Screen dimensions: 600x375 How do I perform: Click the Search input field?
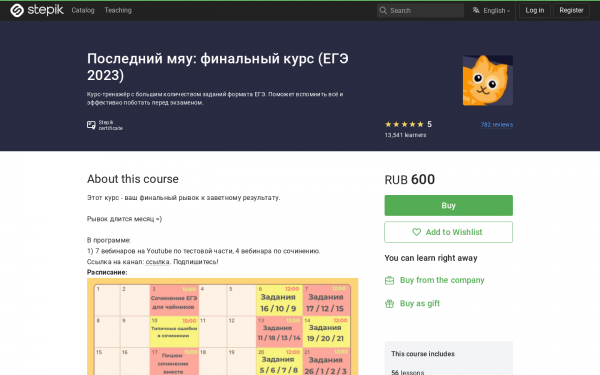(x=420, y=11)
